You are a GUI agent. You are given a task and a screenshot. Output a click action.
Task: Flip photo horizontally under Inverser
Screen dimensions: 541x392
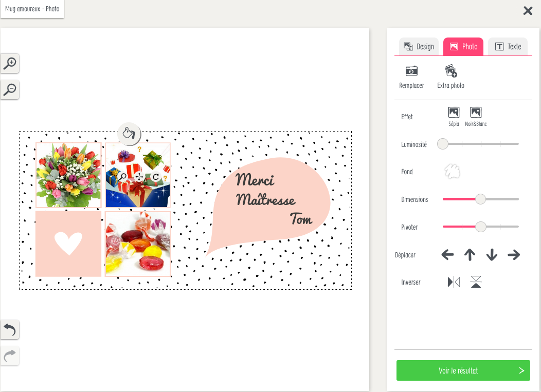(x=454, y=282)
